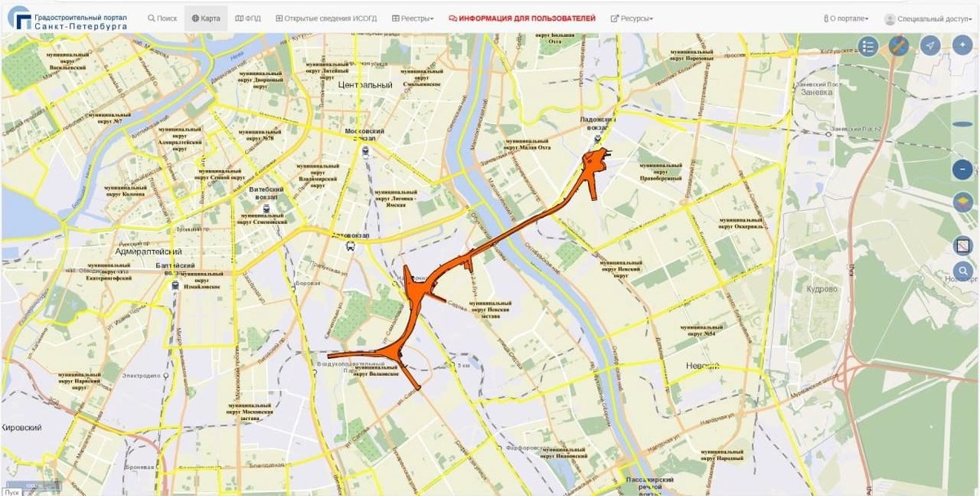The height and width of the screenshot is (496, 980).
Task: Open the Реестры dropdown menu
Action: coord(412,18)
